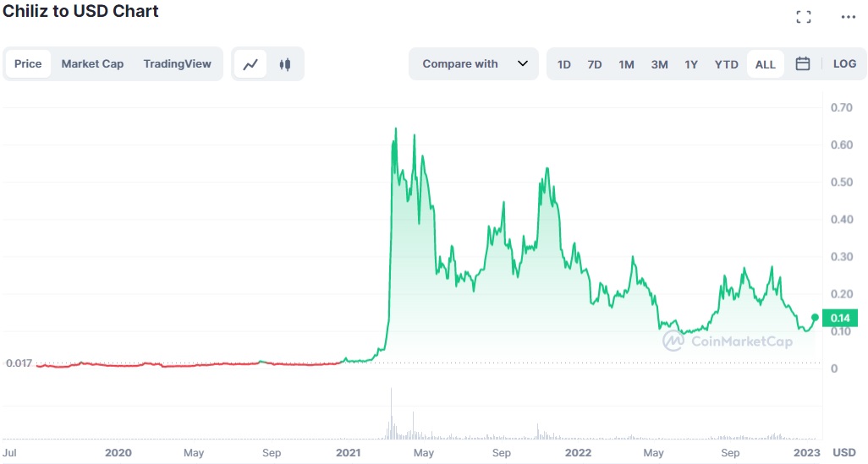The height and width of the screenshot is (464, 868).
Task: Open the three-dot more options menu
Action: pos(848,17)
